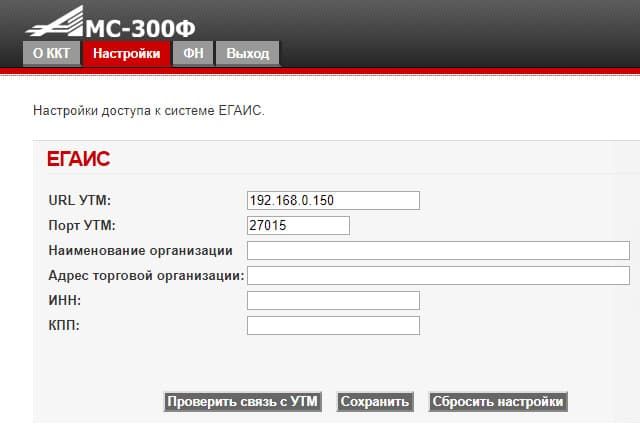
Task: Click the Адрес торговой организации: label
Action: [x=146, y=276]
